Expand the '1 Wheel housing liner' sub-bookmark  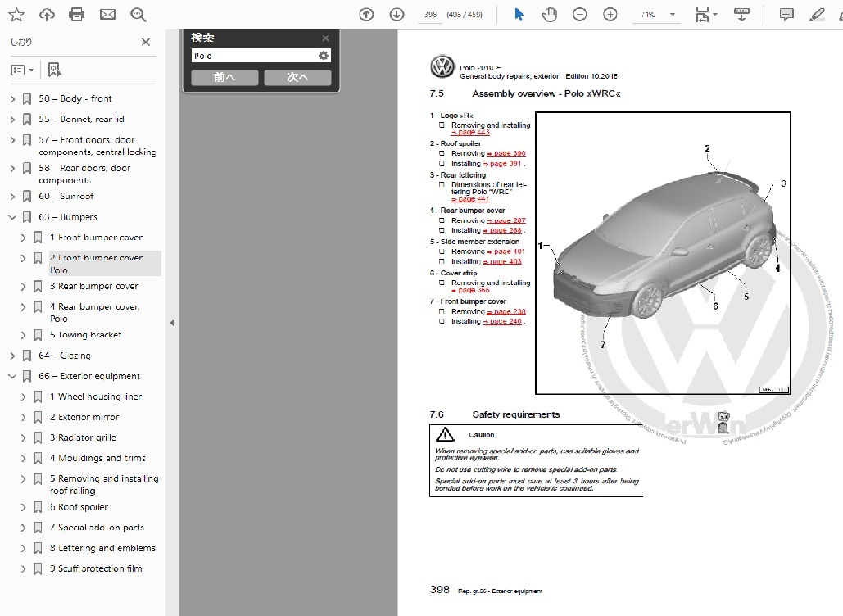coord(23,396)
